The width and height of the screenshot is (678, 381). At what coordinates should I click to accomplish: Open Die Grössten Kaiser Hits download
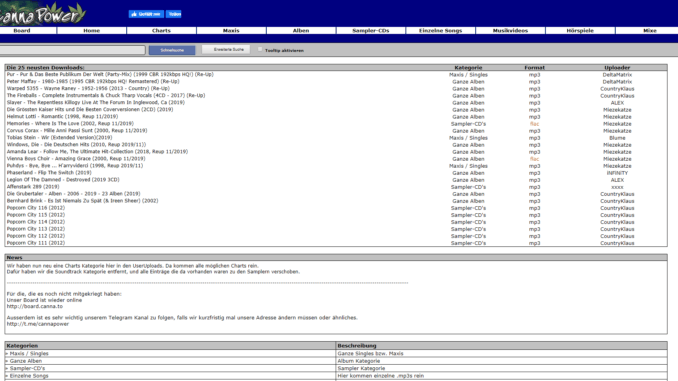90,109
